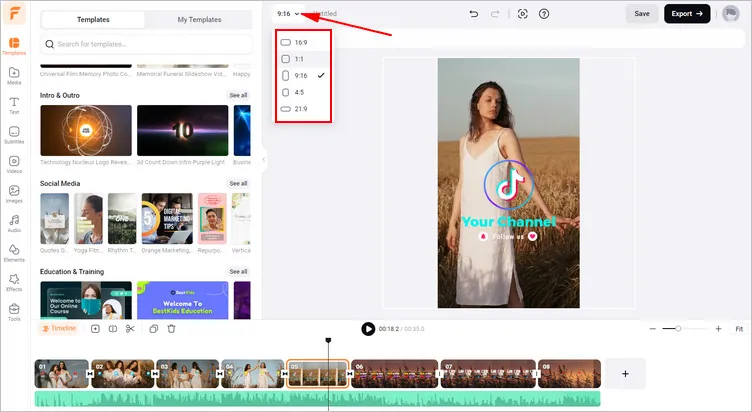Choose the 1:1 aspect ratio

(303, 59)
